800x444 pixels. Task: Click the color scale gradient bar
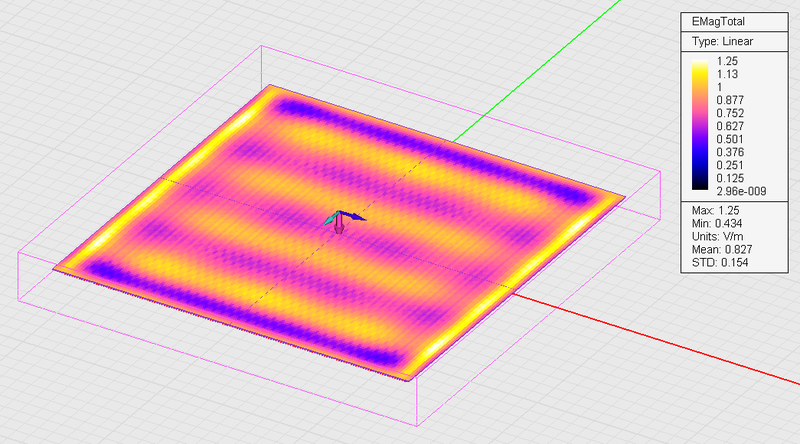[x=700, y=125]
